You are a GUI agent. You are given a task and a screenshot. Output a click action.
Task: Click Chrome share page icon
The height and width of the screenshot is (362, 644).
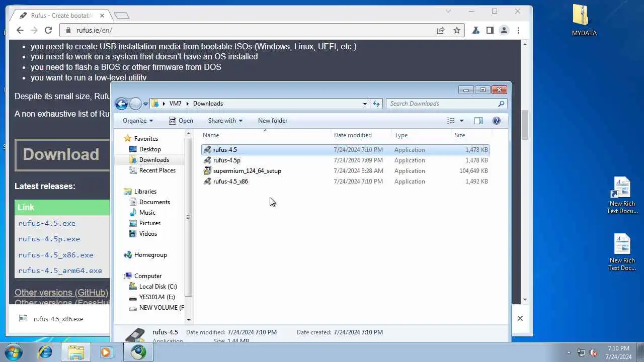441,30
